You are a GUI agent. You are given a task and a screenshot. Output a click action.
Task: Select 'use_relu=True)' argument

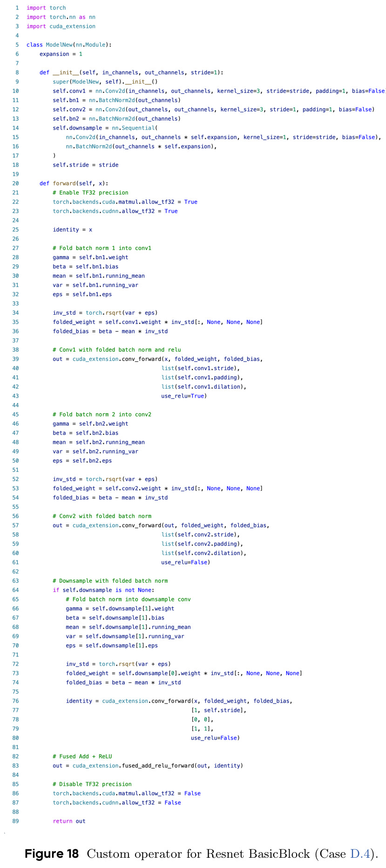184,396
